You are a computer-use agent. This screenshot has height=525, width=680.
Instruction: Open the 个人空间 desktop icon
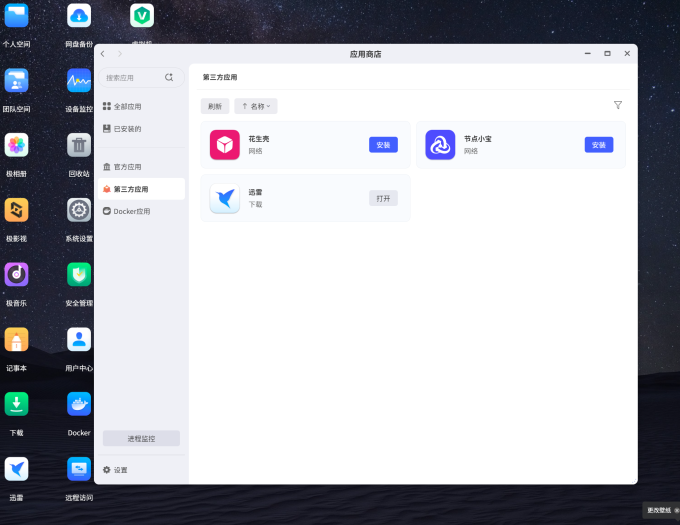click(x=16, y=16)
